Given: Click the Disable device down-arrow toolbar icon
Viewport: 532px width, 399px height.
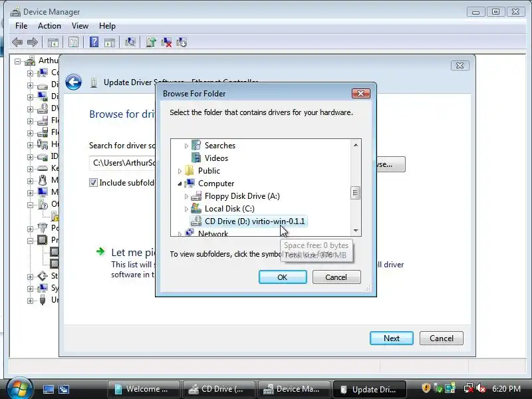Looking at the screenshot, I should click(x=182, y=43).
